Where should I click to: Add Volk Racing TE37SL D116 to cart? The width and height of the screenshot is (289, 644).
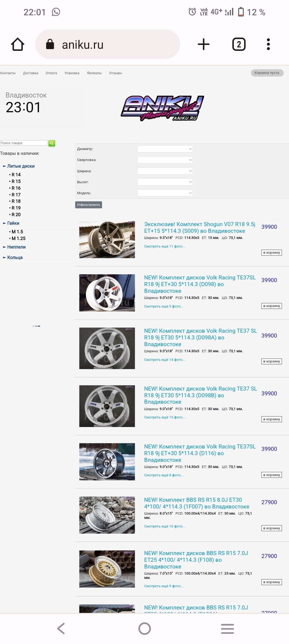pos(272,475)
